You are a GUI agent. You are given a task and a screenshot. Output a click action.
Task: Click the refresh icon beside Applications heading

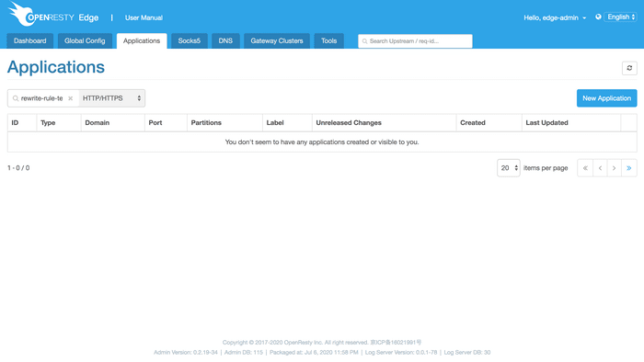coord(629,68)
